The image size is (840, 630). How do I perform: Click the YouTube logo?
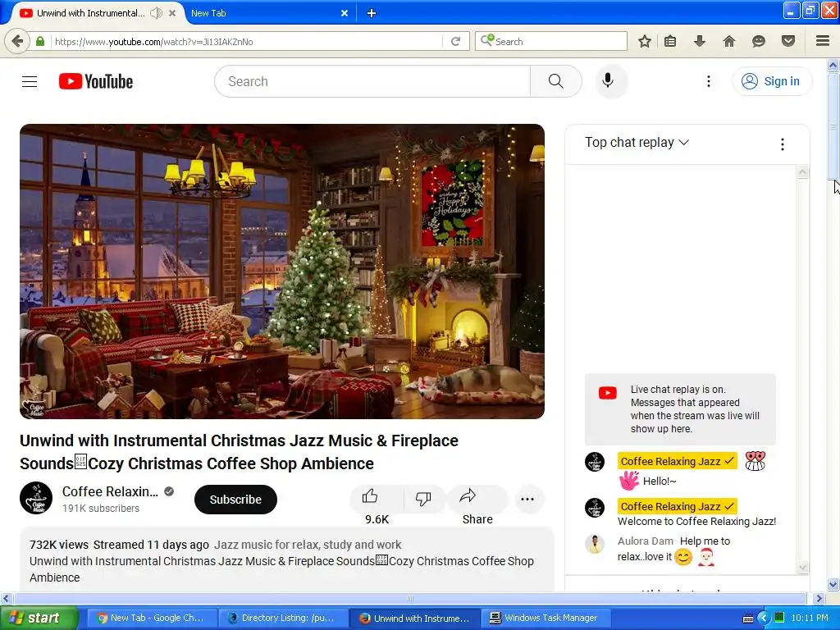tap(96, 81)
